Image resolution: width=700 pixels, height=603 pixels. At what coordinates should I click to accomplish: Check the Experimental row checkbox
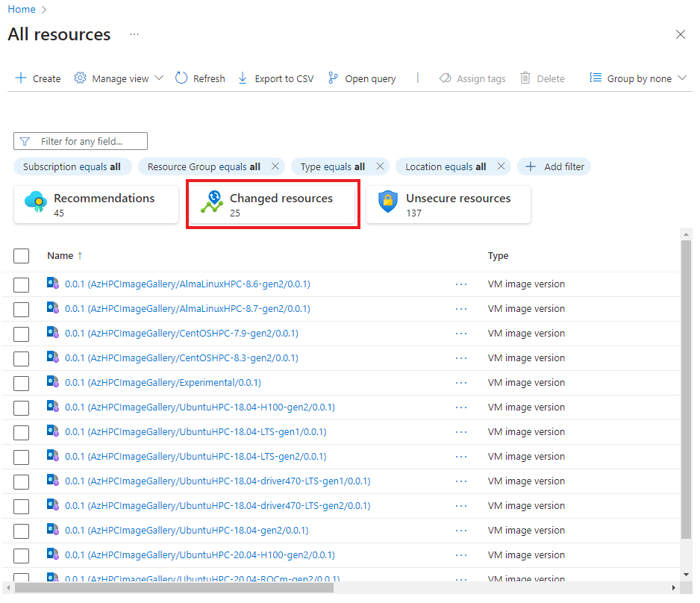21,384
